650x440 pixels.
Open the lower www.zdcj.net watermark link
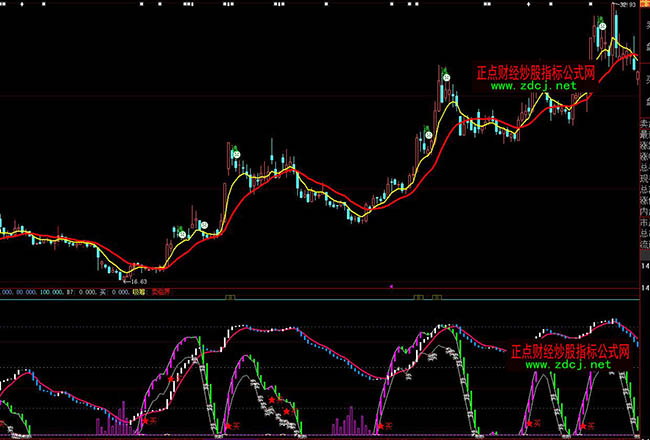pyautogui.click(x=567, y=366)
